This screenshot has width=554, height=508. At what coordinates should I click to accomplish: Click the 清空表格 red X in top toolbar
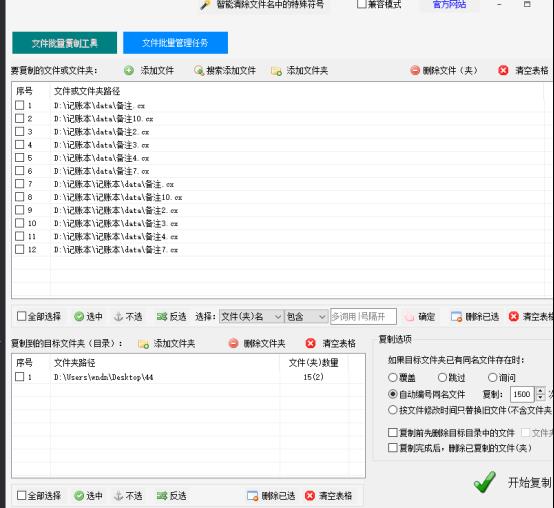503,70
